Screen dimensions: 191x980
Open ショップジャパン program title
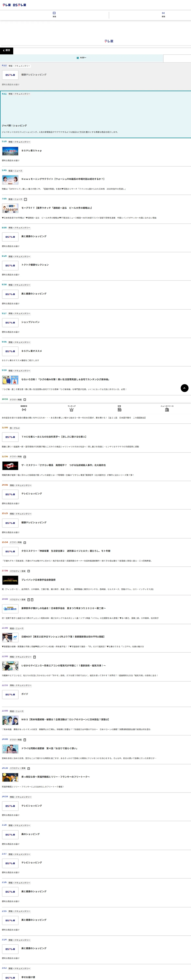point(30,322)
